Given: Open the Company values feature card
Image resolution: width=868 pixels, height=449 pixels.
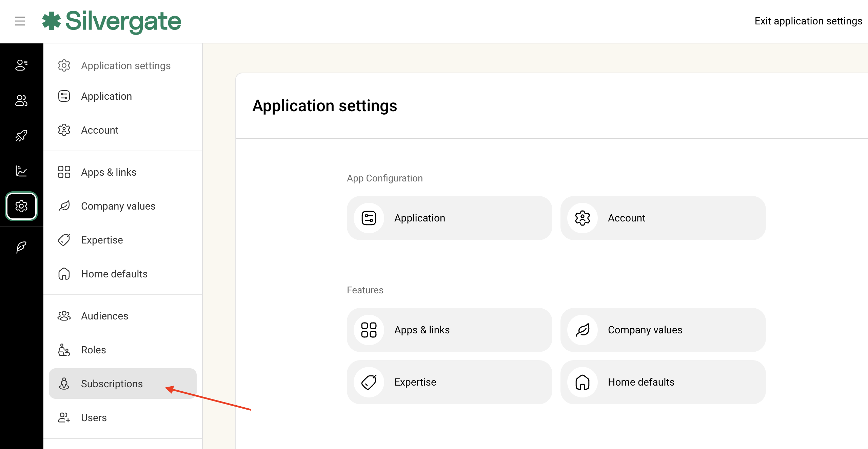Looking at the screenshot, I should [663, 330].
